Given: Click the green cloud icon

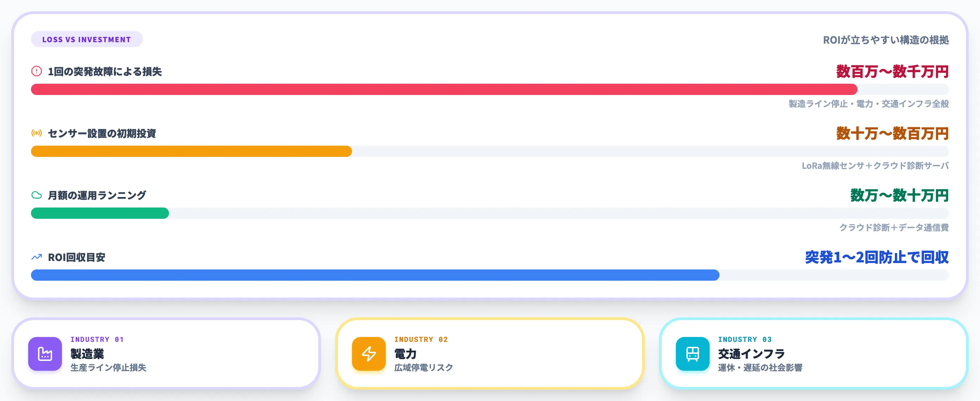Looking at the screenshot, I should tap(37, 195).
